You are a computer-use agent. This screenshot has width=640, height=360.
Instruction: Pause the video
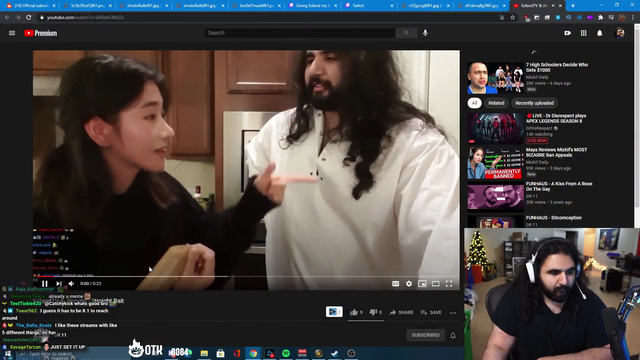pos(45,284)
